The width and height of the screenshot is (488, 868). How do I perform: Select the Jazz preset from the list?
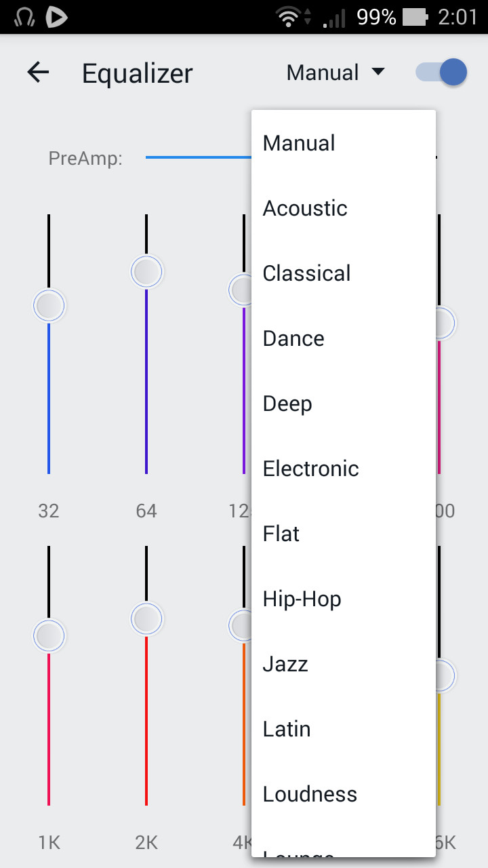click(x=285, y=664)
